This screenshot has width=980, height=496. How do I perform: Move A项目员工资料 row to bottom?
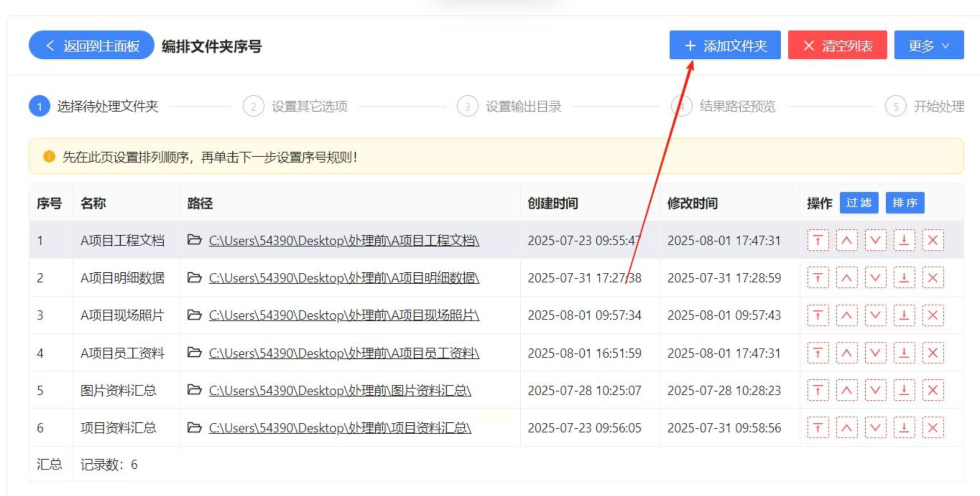pyautogui.click(x=904, y=353)
